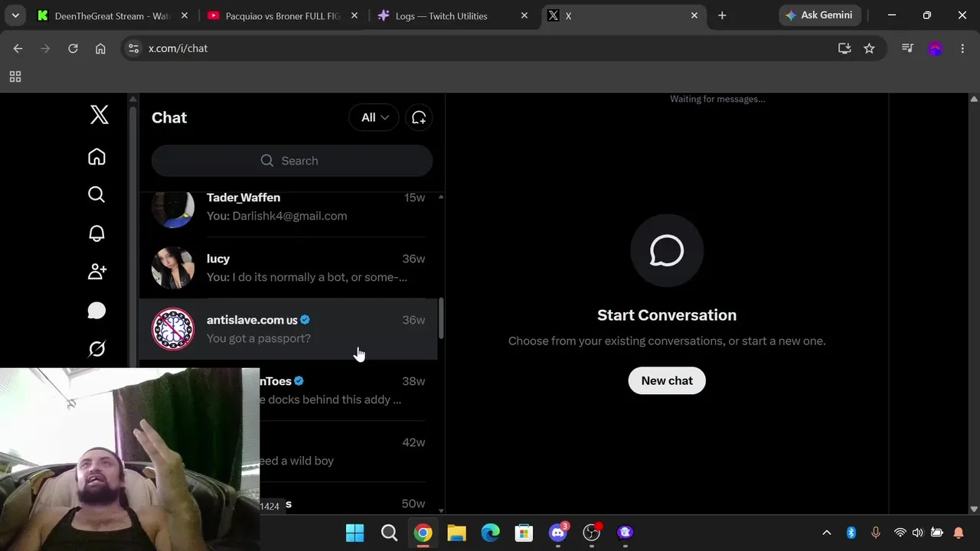Install the X app from address bar
The image size is (980, 551).
(x=844, y=48)
